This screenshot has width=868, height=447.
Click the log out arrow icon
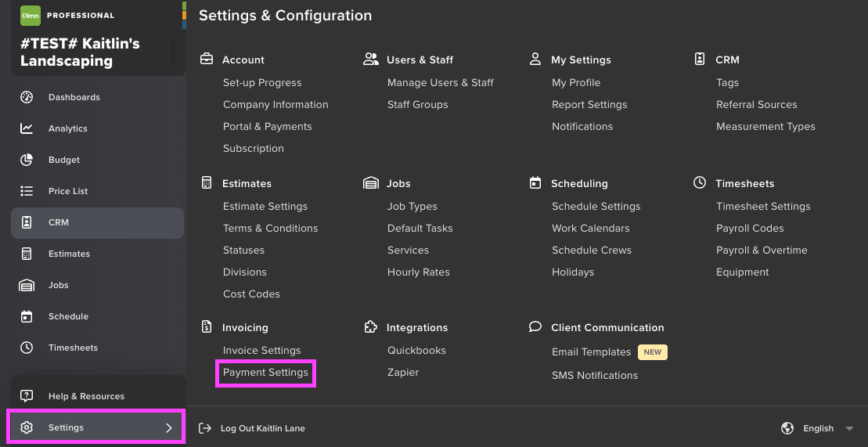coord(206,428)
